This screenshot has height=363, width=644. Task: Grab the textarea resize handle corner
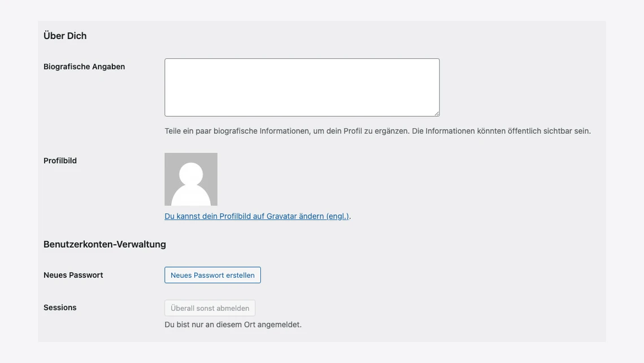(x=436, y=113)
